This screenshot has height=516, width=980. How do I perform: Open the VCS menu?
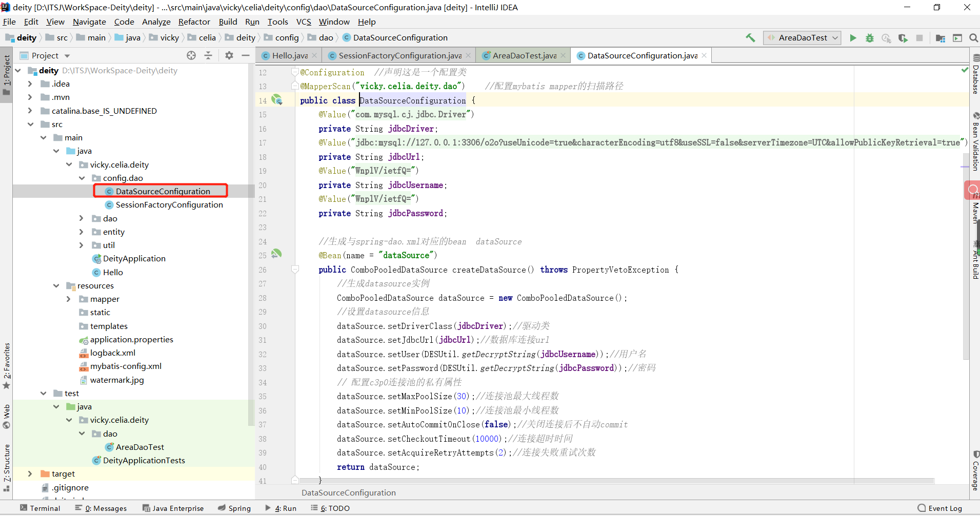tap(304, 22)
